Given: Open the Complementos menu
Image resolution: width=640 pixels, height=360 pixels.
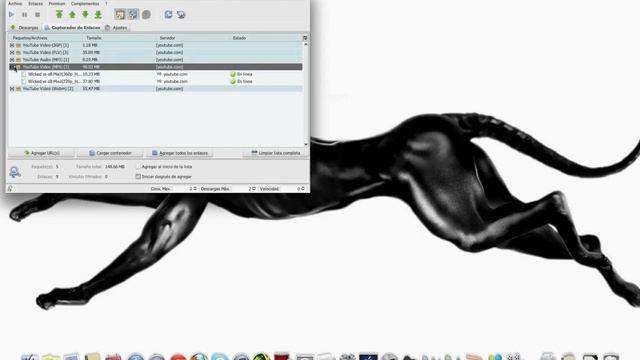Looking at the screenshot, I should click(85, 3).
